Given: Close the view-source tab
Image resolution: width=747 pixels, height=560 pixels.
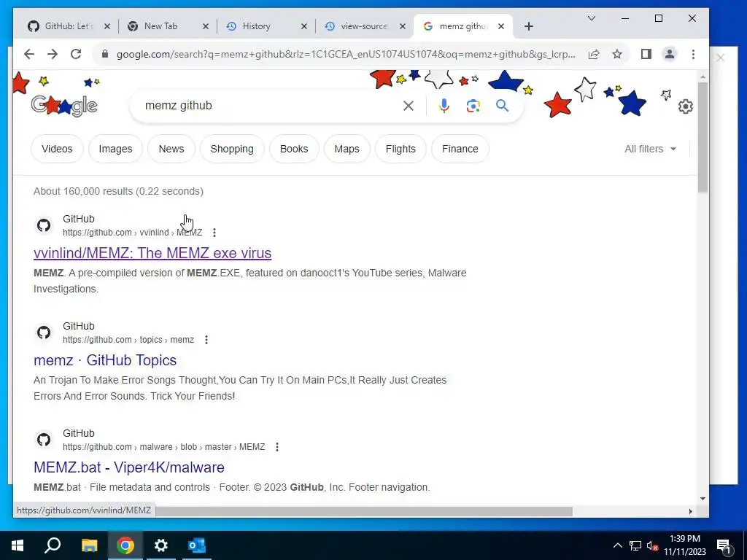Looking at the screenshot, I should (403, 26).
